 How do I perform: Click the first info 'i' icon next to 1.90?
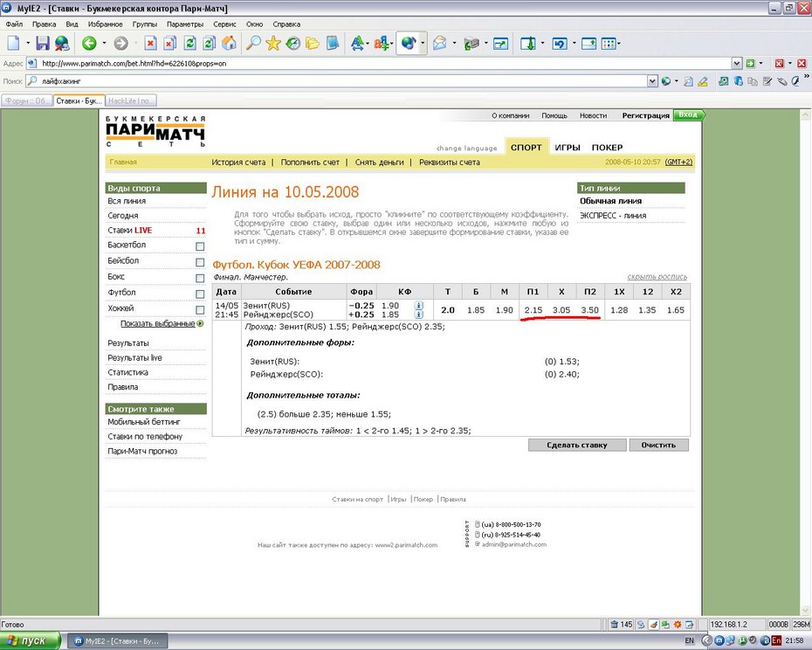click(419, 306)
